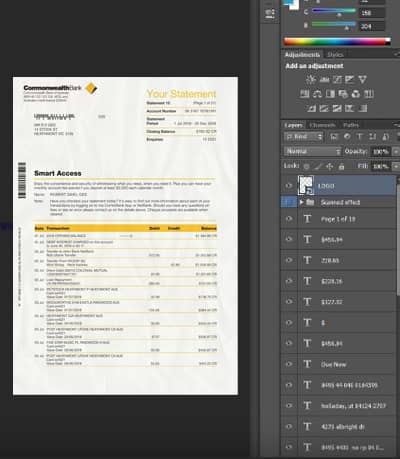Add a Channel Mixer adjustment
This screenshot has height=459, width=400.
[x=356, y=94]
